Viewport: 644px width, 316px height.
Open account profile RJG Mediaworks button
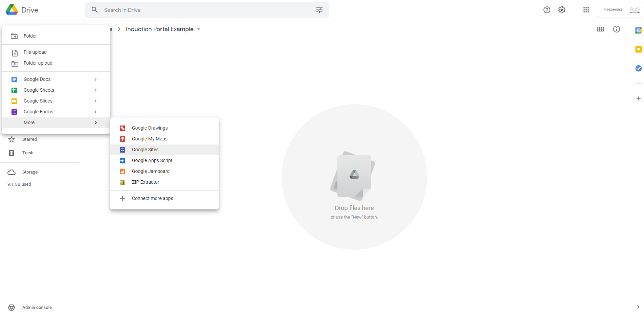[619, 10]
